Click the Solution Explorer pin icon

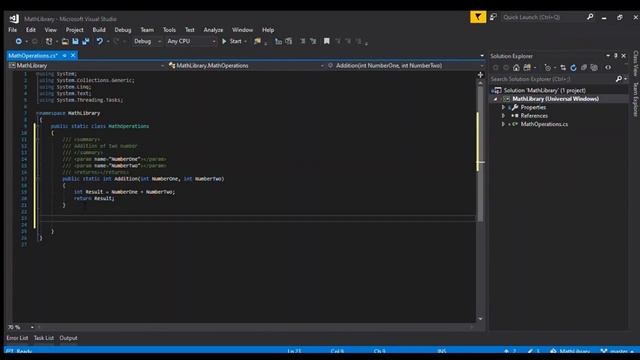(x=616, y=56)
